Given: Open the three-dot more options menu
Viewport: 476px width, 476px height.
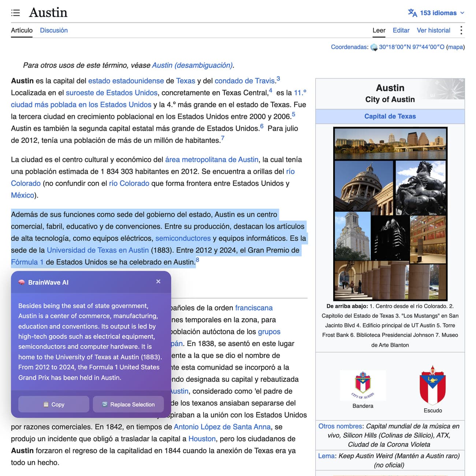Looking at the screenshot, I should [x=461, y=30].
